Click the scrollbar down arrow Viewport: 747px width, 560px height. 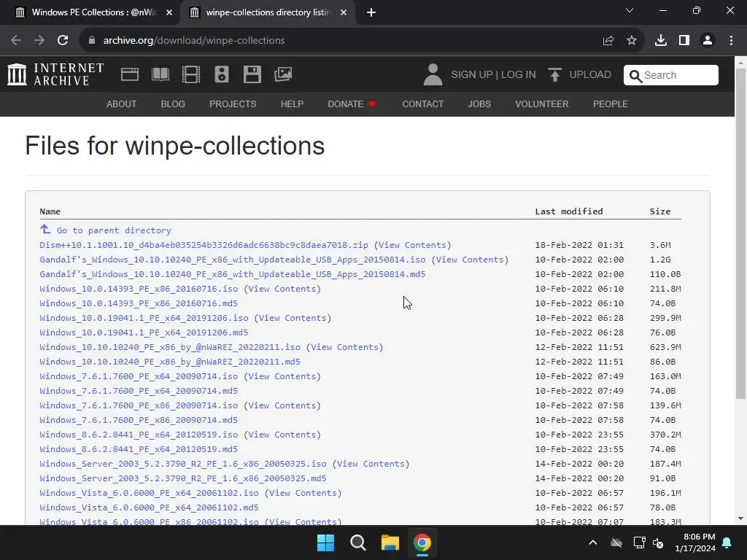pyautogui.click(x=740, y=518)
